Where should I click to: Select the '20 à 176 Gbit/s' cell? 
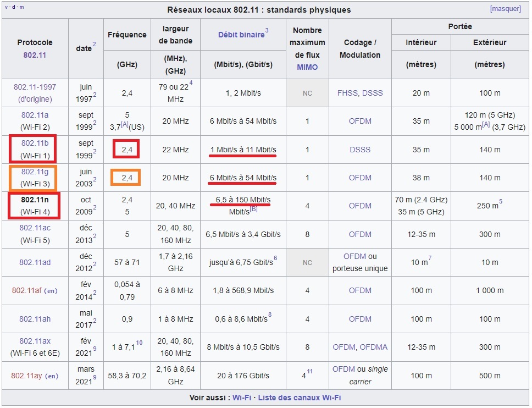[243, 376]
